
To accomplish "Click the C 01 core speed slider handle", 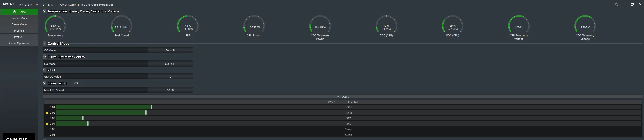I will [151, 107].
